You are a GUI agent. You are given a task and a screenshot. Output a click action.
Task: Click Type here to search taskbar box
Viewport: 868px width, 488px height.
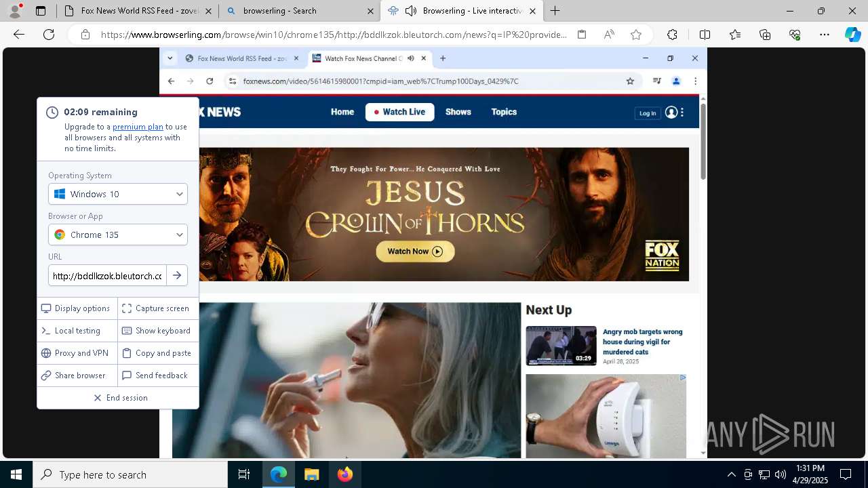(x=130, y=474)
